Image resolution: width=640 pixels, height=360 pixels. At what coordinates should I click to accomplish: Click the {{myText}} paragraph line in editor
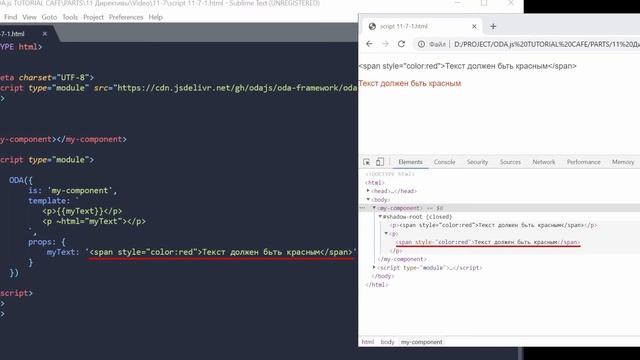pos(82,211)
